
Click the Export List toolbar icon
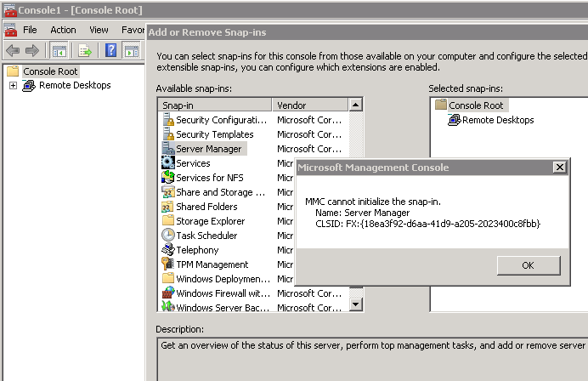tap(85, 50)
